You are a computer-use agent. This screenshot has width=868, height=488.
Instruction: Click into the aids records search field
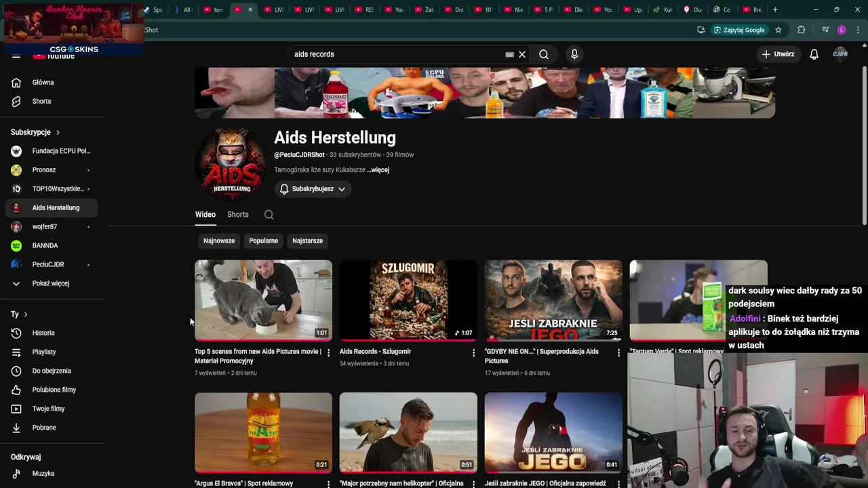point(397,54)
